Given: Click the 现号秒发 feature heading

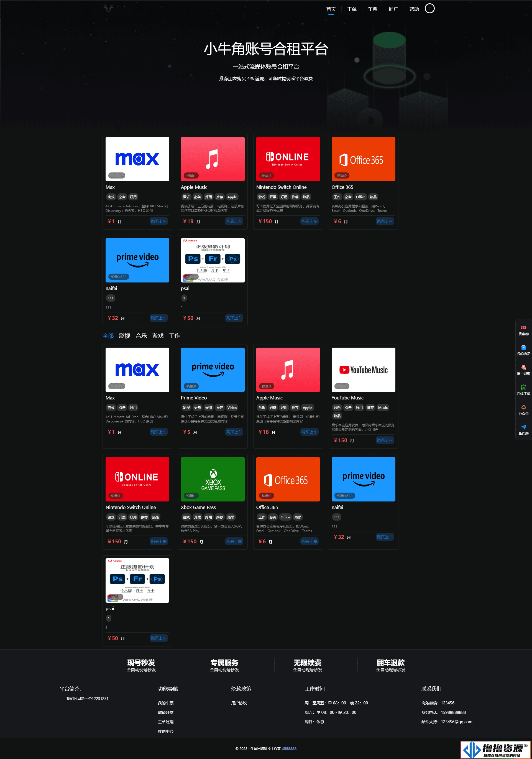Looking at the screenshot, I should (141, 663).
